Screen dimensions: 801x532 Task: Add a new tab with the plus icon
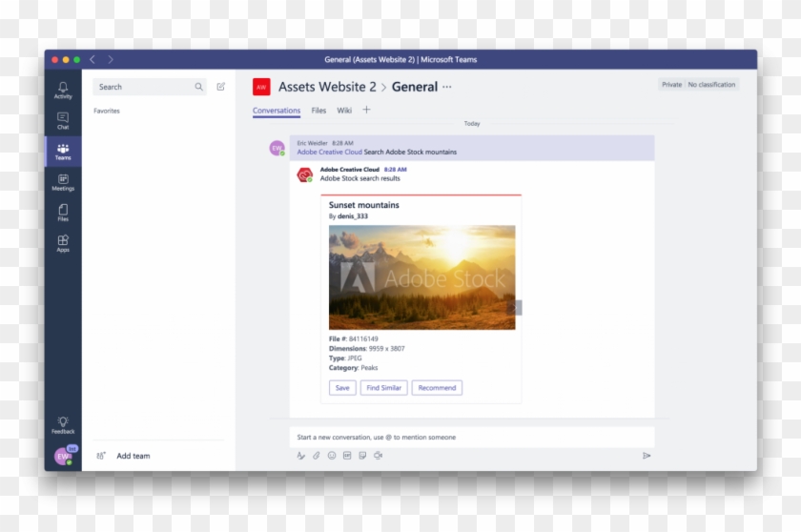(366, 110)
